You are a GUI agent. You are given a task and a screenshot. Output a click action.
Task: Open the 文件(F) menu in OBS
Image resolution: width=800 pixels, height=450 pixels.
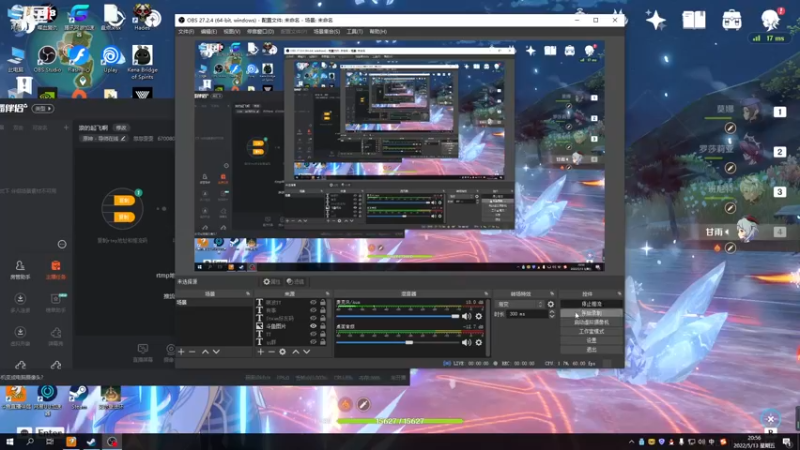pyautogui.click(x=186, y=32)
